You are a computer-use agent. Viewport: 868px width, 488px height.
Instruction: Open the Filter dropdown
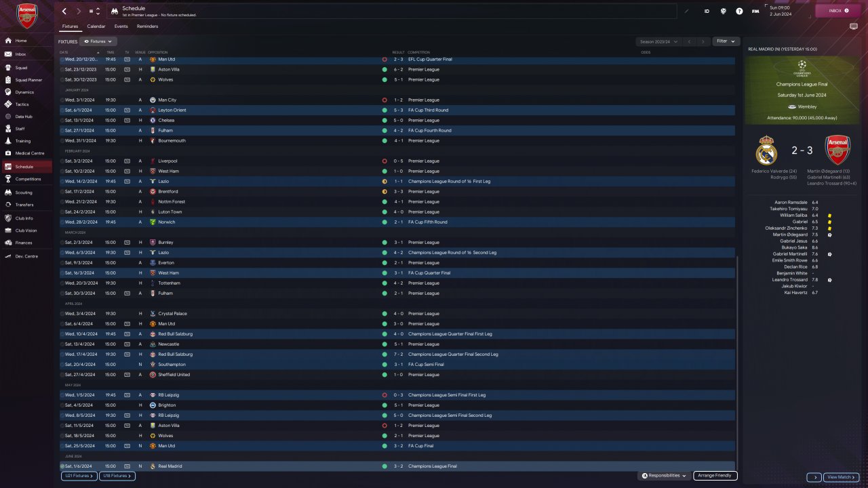tap(726, 41)
